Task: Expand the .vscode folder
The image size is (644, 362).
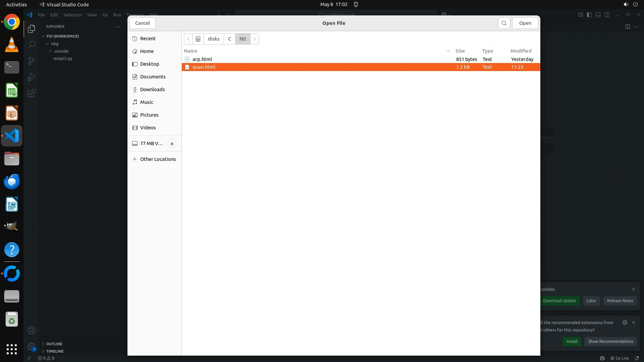Action: pyautogui.click(x=50, y=51)
